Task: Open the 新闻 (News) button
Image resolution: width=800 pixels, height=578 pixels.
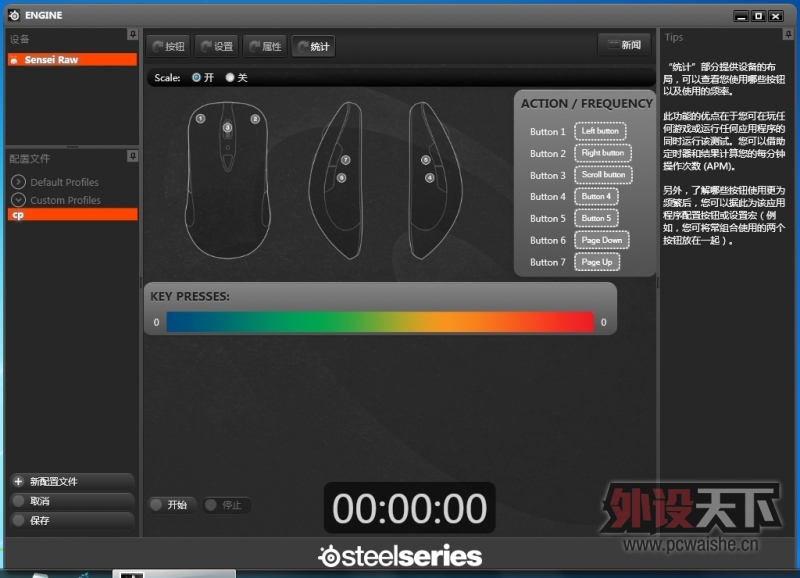Action: point(624,45)
